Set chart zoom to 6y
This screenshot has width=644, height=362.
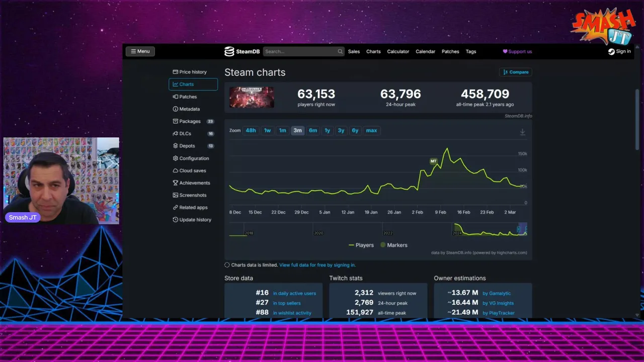(x=355, y=130)
